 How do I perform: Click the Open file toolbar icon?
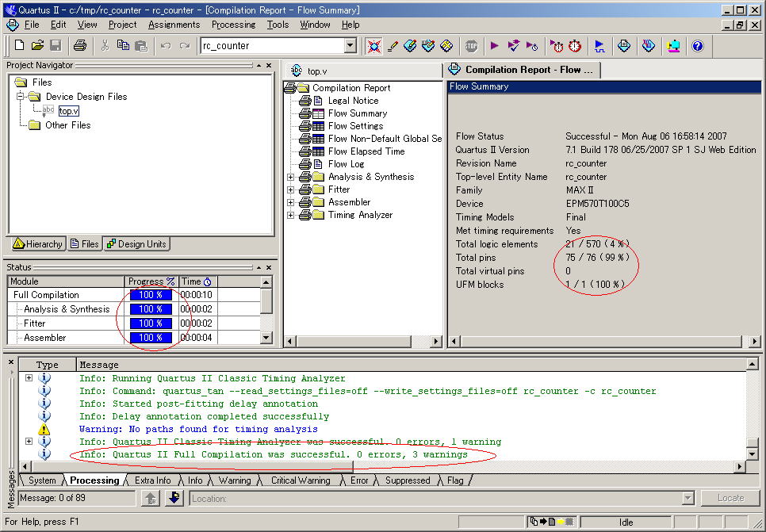pyautogui.click(x=37, y=45)
